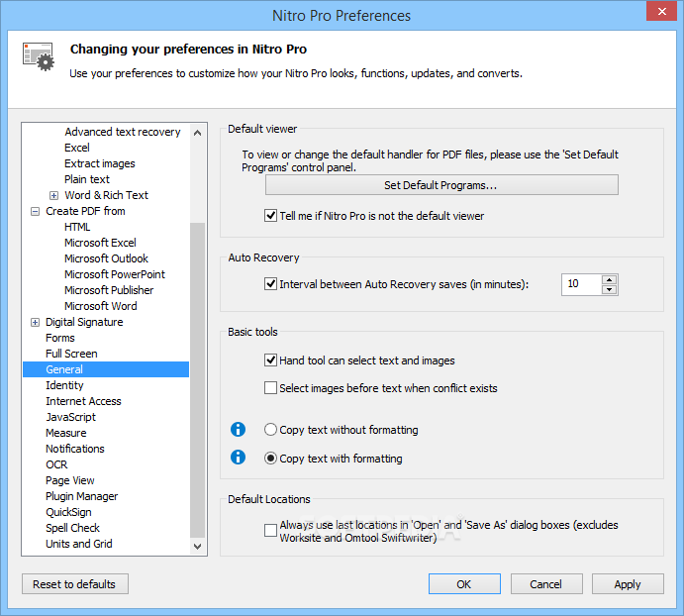Image resolution: width=684 pixels, height=616 pixels.
Task: Increase Auto Recovery interval with up arrow
Action: click(610, 279)
